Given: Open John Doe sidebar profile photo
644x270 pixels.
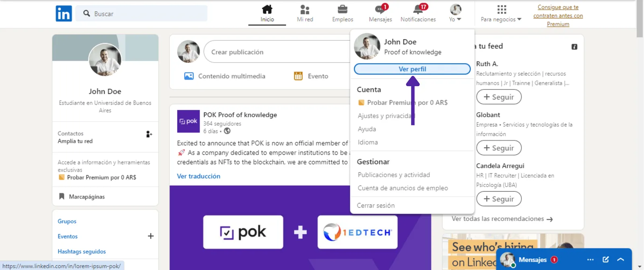Looking at the screenshot, I should [105, 60].
